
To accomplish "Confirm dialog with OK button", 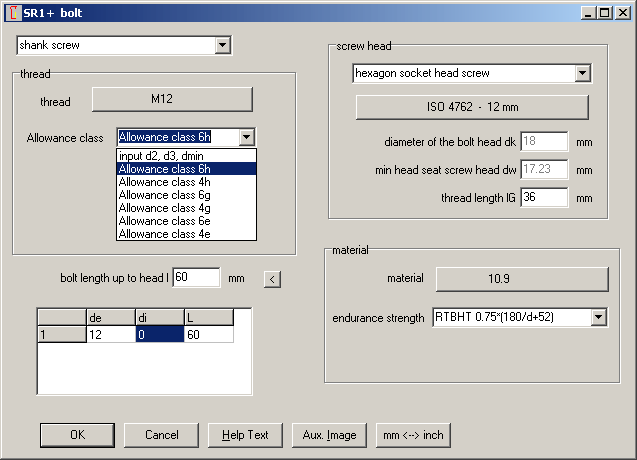I will (77, 435).
